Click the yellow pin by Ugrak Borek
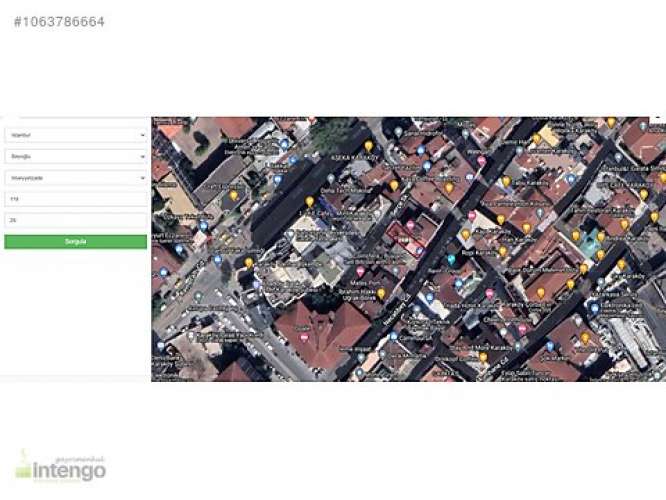666x500 pixels. (x=381, y=293)
